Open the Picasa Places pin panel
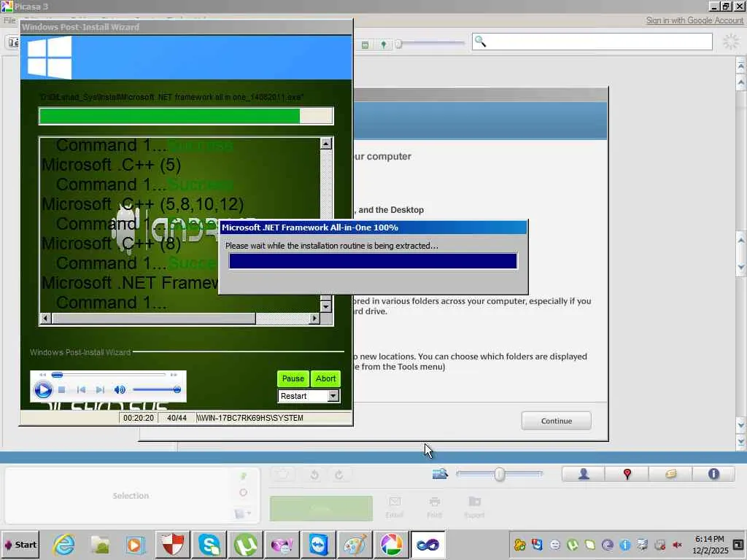The height and width of the screenshot is (560, 747). click(627, 474)
